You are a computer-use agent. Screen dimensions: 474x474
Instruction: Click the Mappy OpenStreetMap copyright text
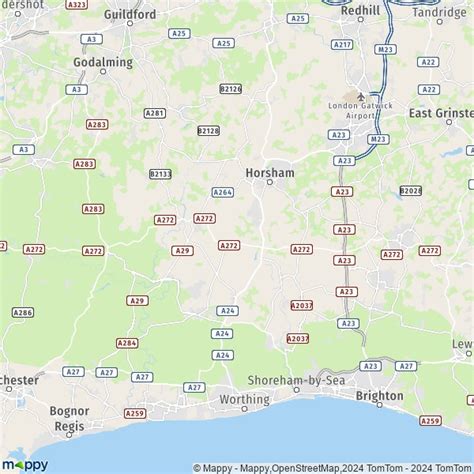pos(333,468)
